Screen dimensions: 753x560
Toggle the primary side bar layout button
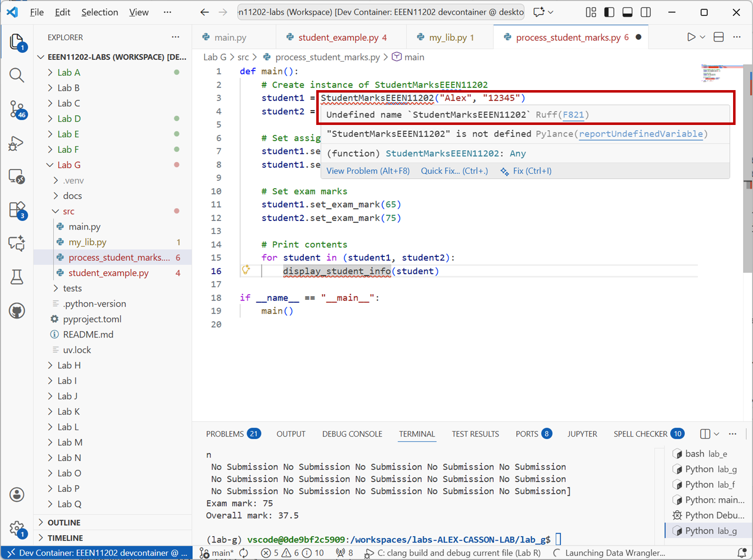pos(609,12)
